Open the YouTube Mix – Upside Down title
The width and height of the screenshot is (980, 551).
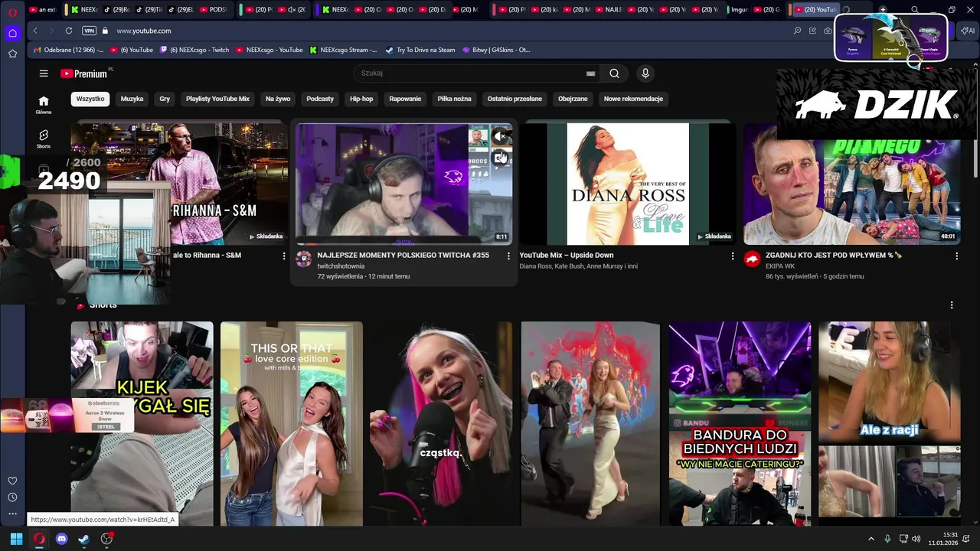point(567,256)
